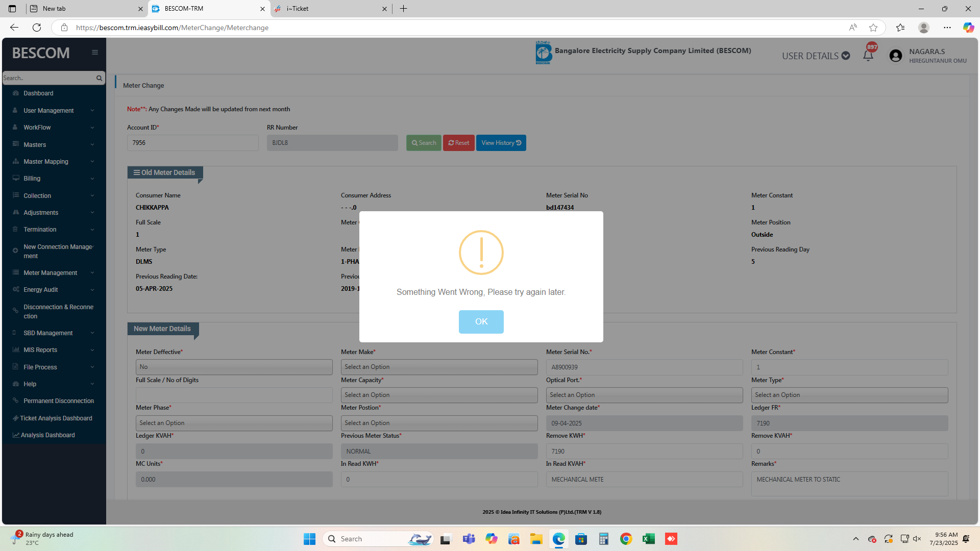
Task: Click the Read aloud icon in address bar
Action: click(x=853, y=28)
